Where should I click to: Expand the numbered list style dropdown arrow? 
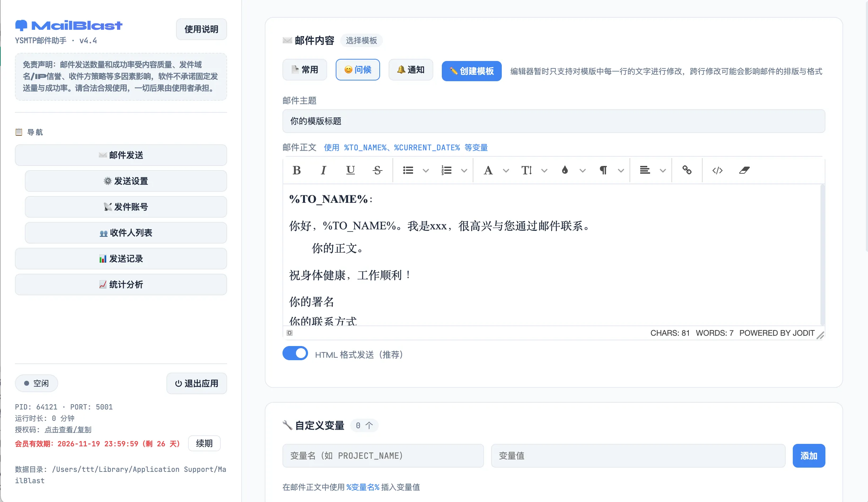point(464,171)
